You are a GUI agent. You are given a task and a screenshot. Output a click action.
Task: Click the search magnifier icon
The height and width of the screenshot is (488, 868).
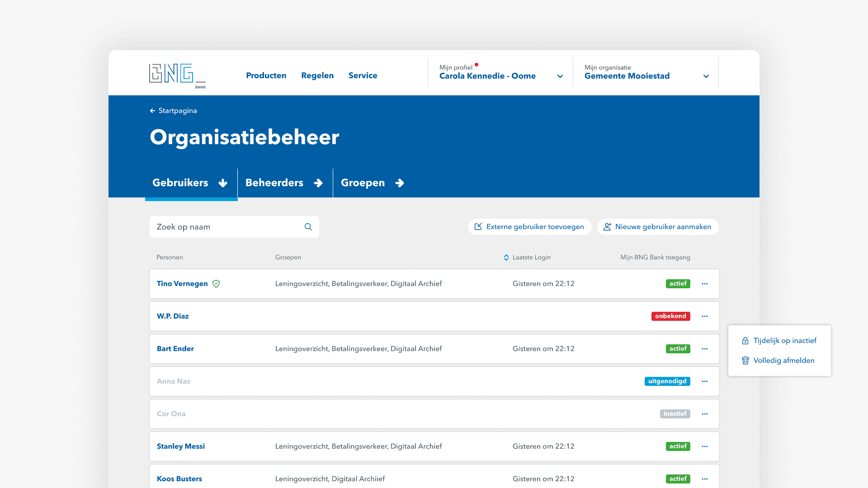click(x=308, y=227)
